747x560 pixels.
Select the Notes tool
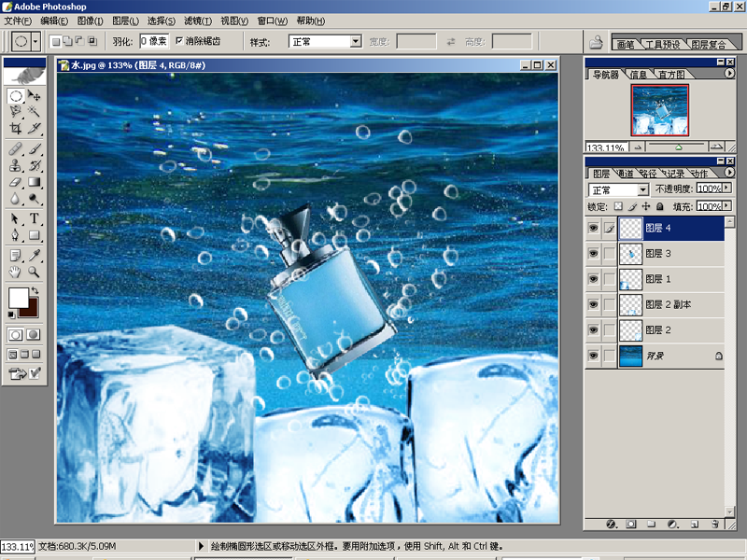click(x=16, y=256)
